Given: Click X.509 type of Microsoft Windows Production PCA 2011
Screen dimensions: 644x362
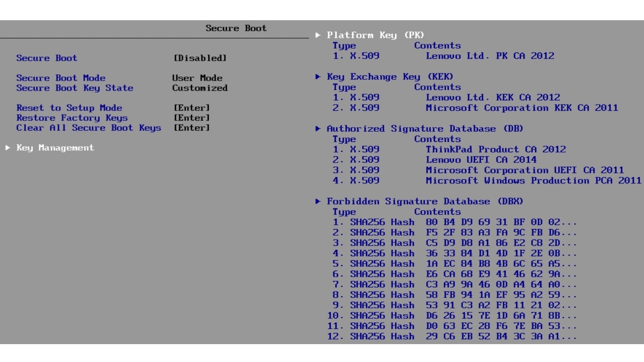Looking at the screenshot, I should pos(365,180).
